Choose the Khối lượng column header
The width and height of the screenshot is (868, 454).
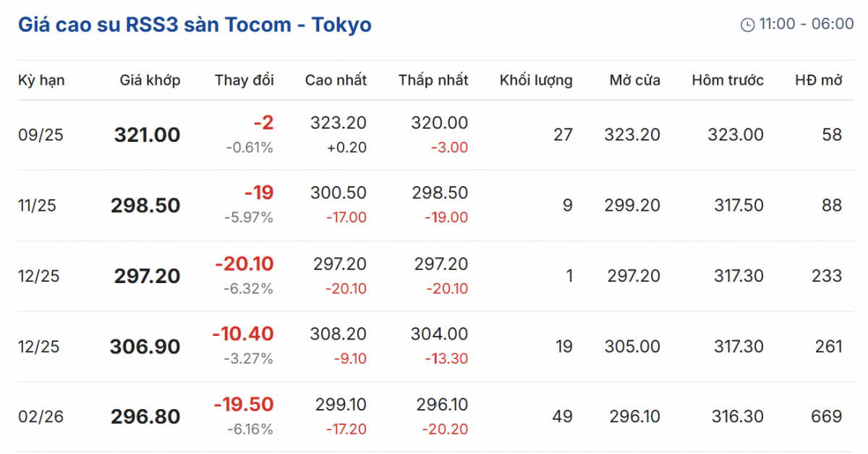pos(536,80)
